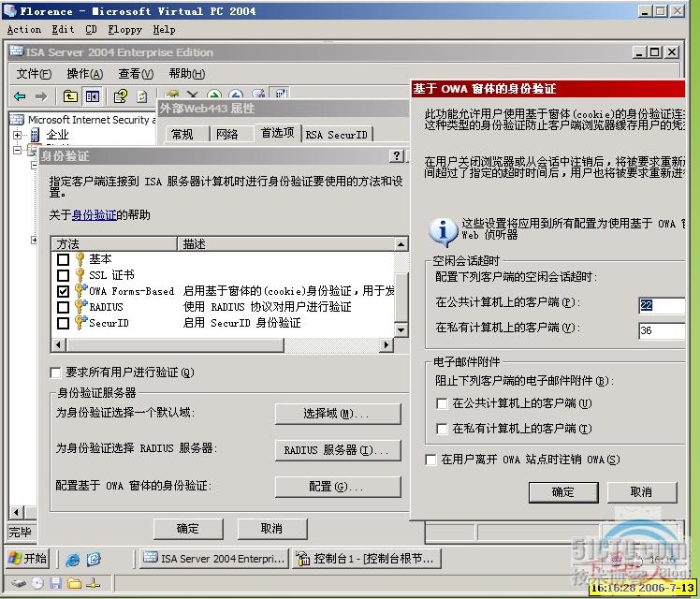This screenshot has height=599, width=700.
Task: Click the floppy disk icon in Virtual PC status bar
Action: pyautogui.click(x=56, y=583)
